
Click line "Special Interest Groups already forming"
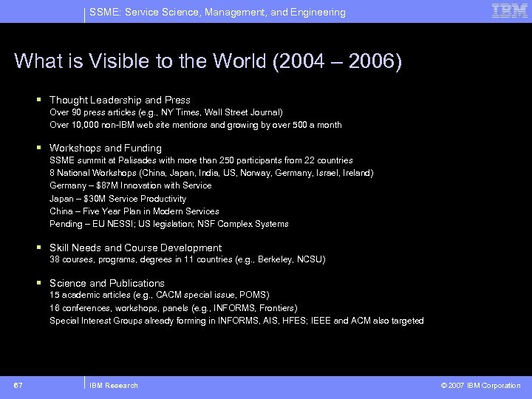coord(236,321)
